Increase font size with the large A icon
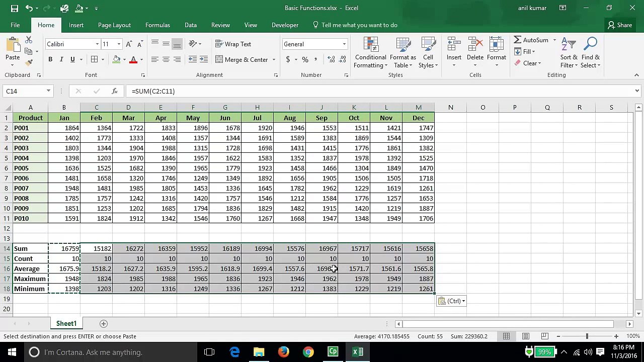The height and width of the screenshot is (362, 644). [129, 44]
